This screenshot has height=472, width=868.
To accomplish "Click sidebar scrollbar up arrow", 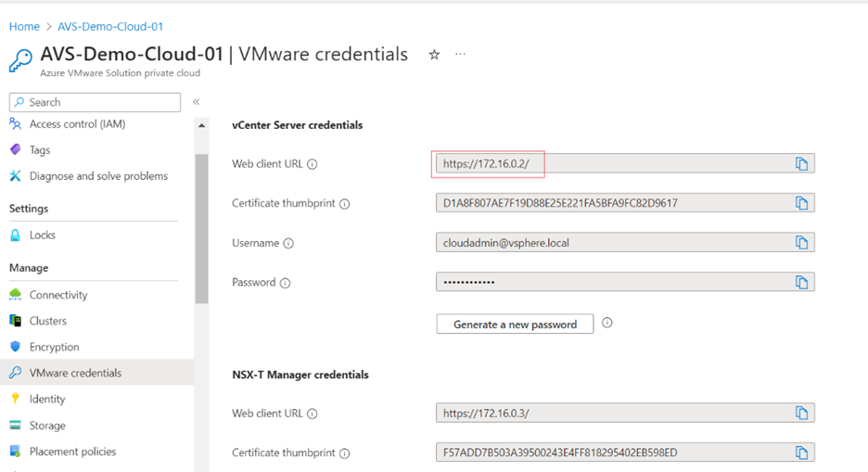I will coord(201,125).
